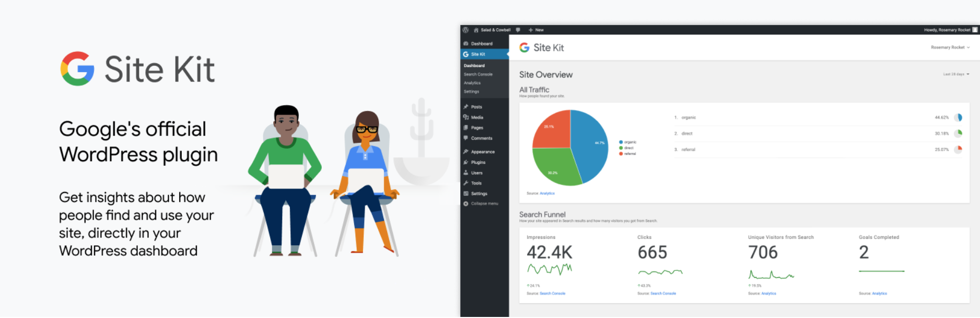Click the Plugins plug icon
Image resolution: width=980 pixels, height=318 pixels.
466,162
